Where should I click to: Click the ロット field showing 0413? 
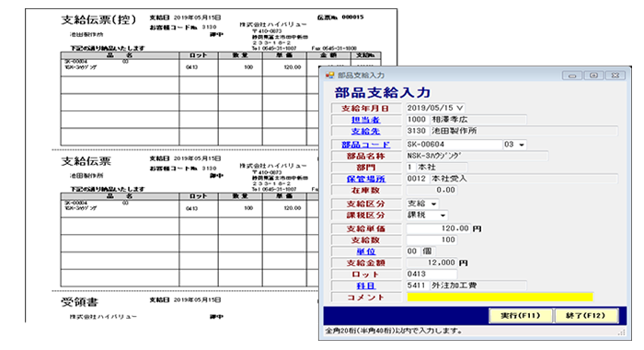[x=431, y=274]
